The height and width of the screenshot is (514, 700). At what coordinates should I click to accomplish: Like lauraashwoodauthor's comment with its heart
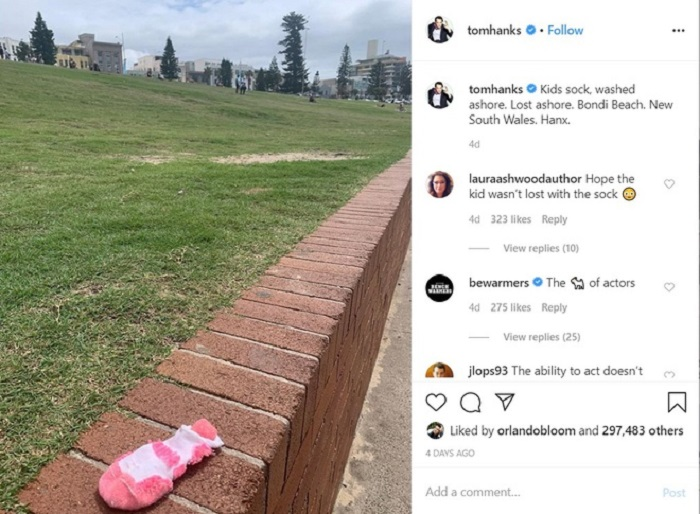click(669, 184)
